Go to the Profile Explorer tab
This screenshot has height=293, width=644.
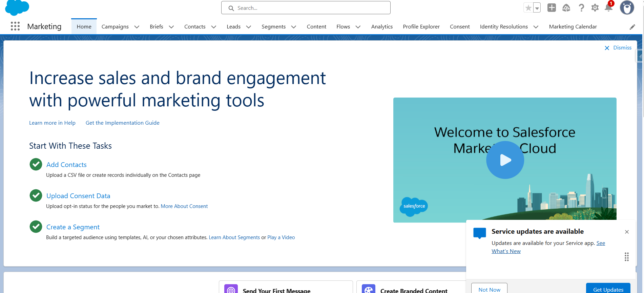(421, 26)
